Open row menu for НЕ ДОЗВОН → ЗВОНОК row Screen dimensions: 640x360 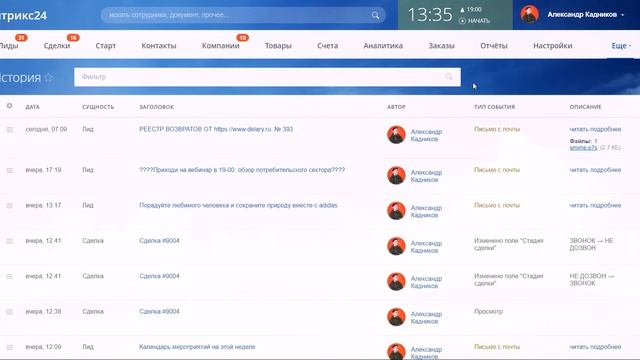pos(9,277)
